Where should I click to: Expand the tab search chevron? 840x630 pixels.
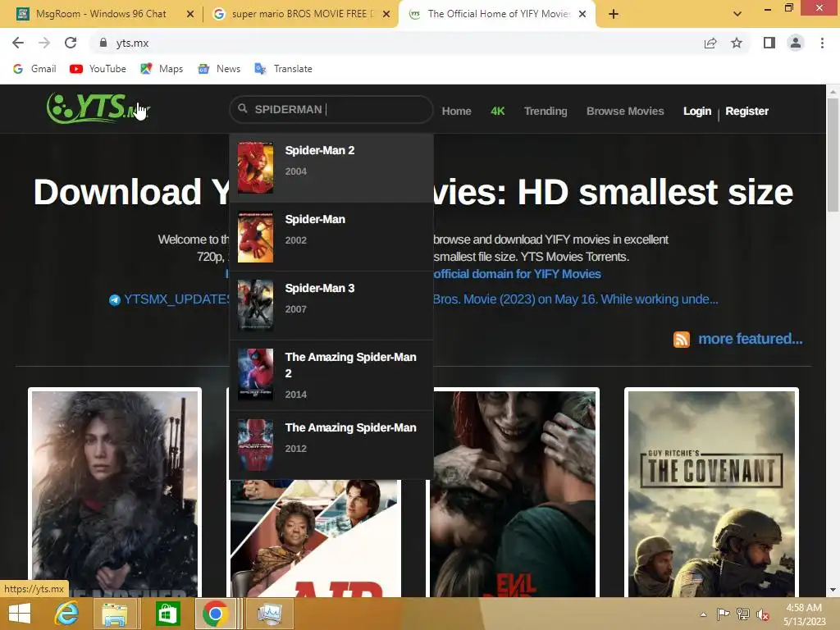click(x=737, y=14)
